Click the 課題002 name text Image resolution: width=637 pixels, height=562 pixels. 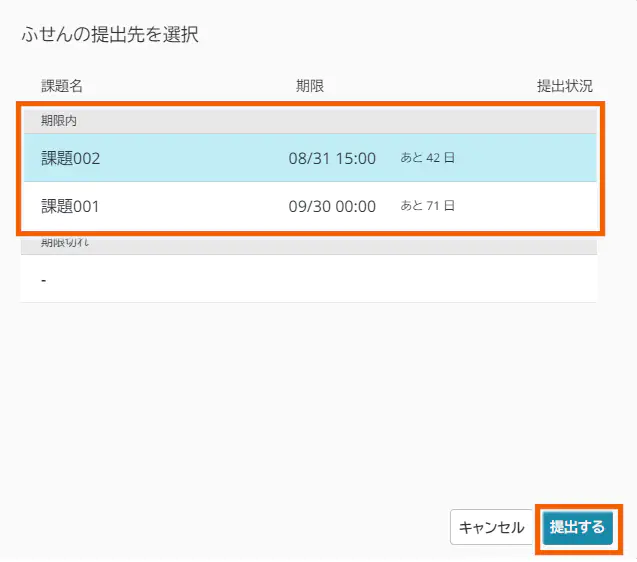(x=71, y=158)
